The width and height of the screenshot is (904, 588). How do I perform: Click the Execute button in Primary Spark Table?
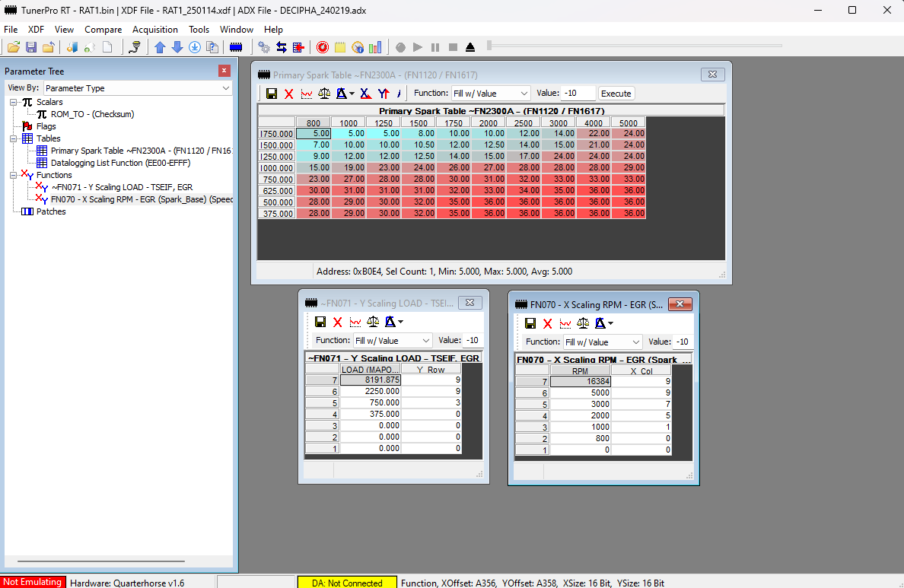616,94
